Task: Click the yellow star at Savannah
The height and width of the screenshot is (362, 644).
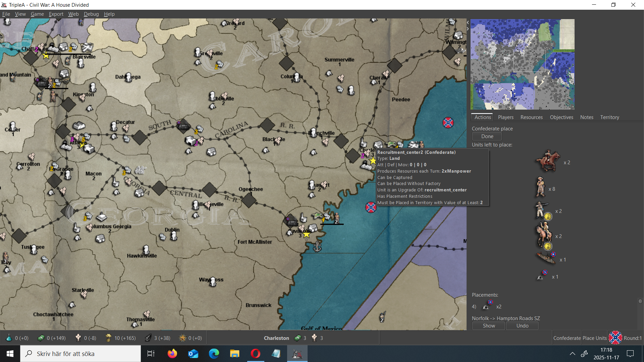Action: coord(306,235)
